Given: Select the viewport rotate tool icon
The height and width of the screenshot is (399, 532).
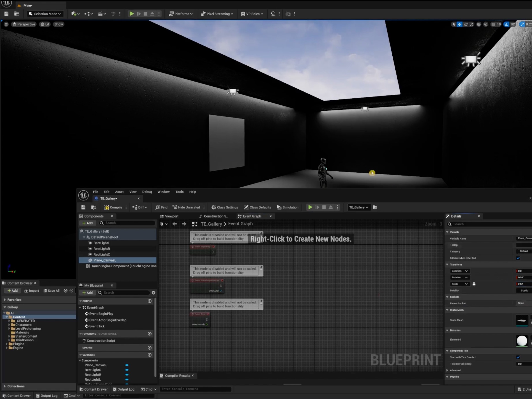Looking at the screenshot, I should 466,24.
